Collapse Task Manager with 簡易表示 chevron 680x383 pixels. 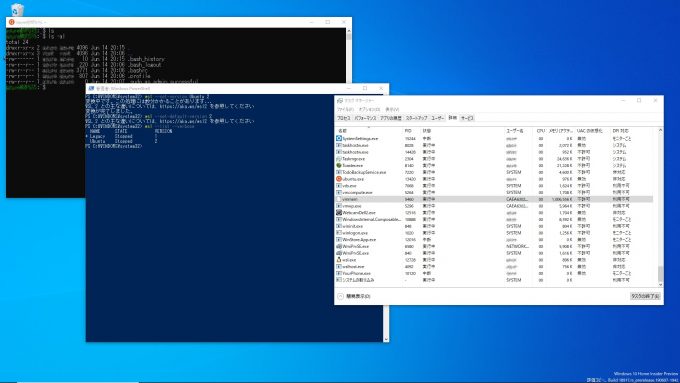(340, 296)
